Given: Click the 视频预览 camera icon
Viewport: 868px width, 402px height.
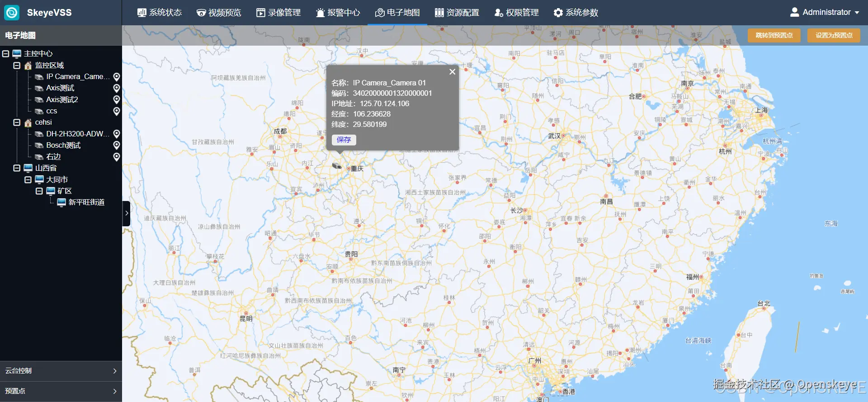Looking at the screenshot, I should 201,13.
